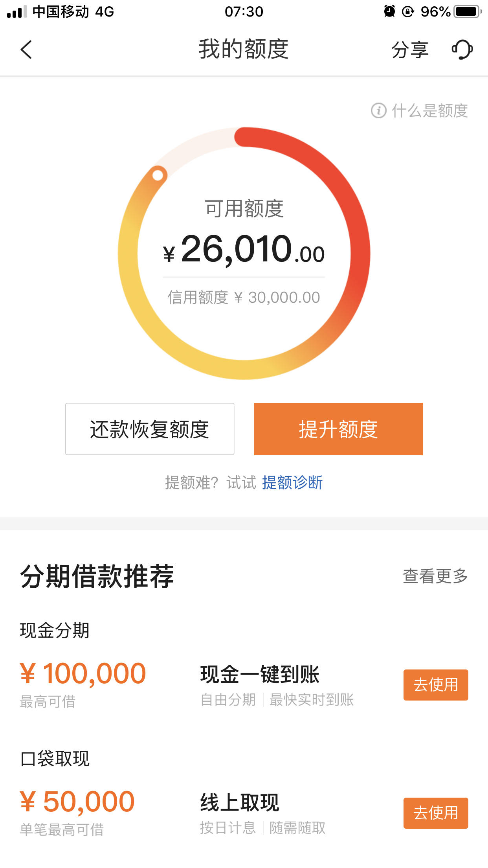Select the 现金一键到账 product title
The image size is (488, 868).
point(260,675)
